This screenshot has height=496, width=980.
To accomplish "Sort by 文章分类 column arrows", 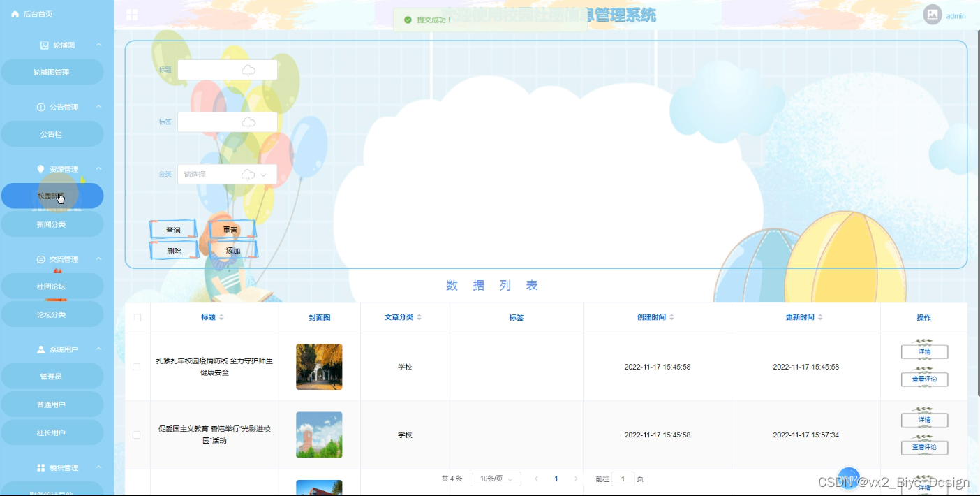I will pos(419,317).
